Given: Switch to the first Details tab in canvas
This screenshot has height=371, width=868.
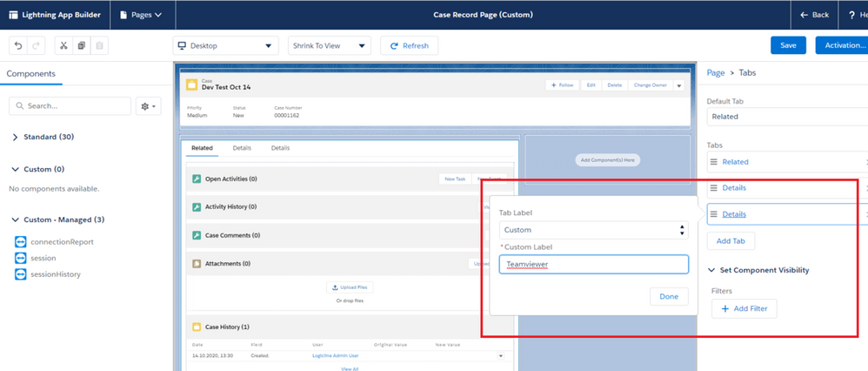Looking at the screenshot, I should [242, 148].
